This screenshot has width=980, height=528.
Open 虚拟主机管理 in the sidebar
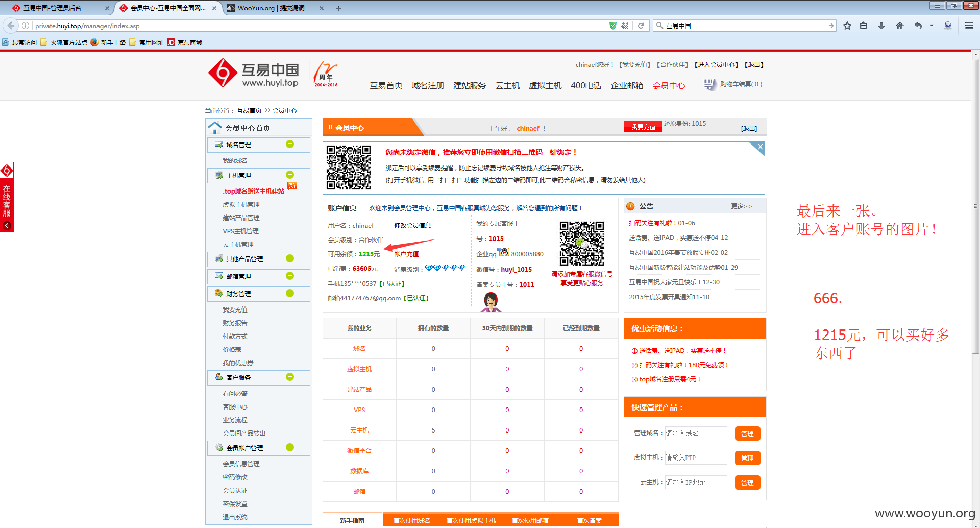pos(241,205)
